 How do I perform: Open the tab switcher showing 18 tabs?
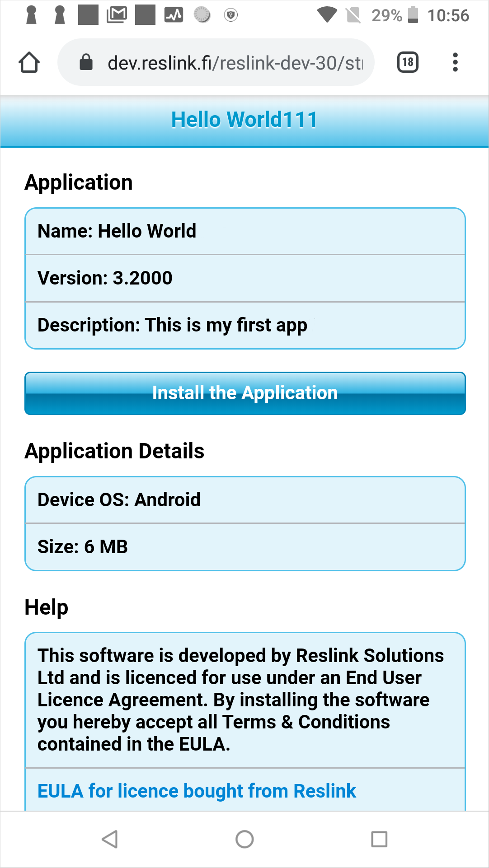pyautogui.click(x=408, y=62)
